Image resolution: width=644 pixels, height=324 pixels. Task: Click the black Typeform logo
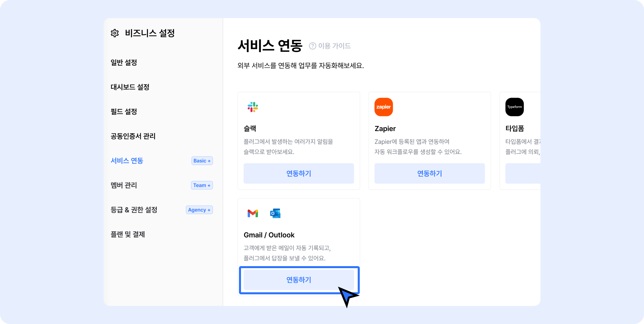click(514, 107)
